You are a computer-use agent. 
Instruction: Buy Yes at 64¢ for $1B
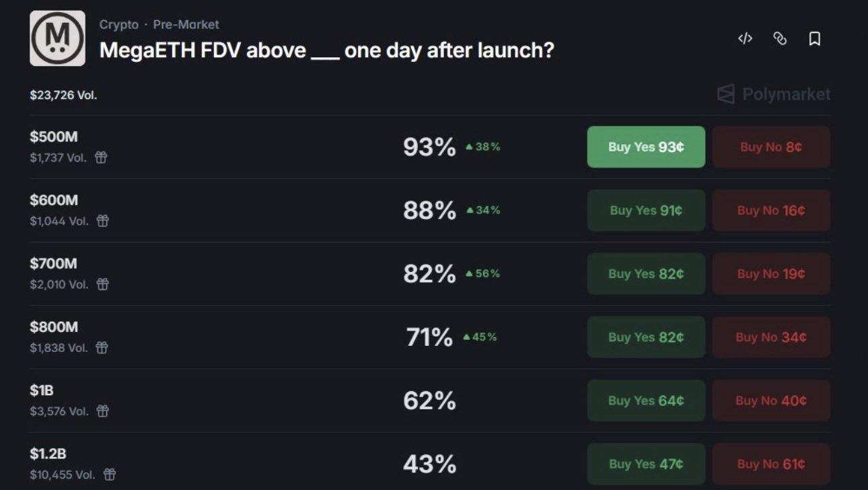[x=646, y=400]
